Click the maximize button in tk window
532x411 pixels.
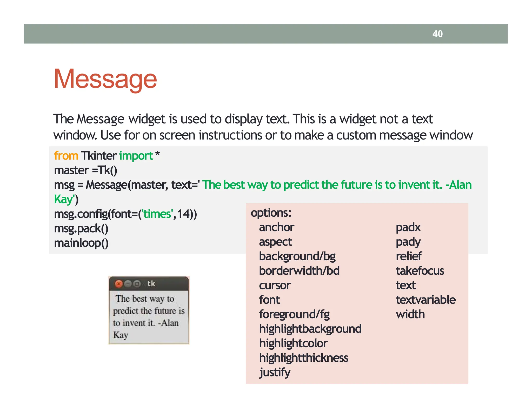click(x=137, y=284)
